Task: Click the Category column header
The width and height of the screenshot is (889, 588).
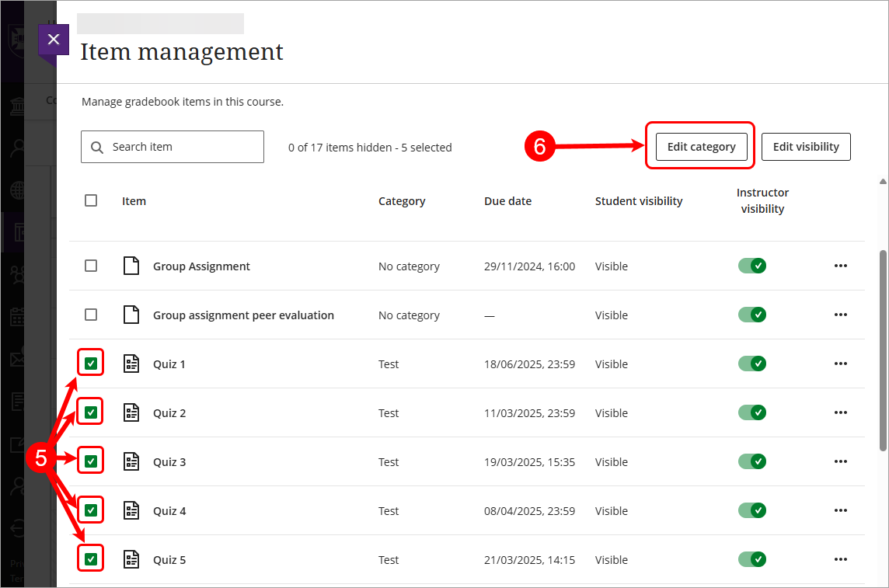Action: pyautogui.click(x=402, y=201)
